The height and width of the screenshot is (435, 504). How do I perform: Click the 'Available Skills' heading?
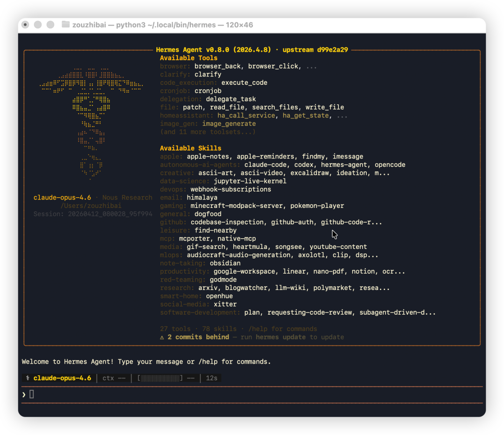(190, 148)
